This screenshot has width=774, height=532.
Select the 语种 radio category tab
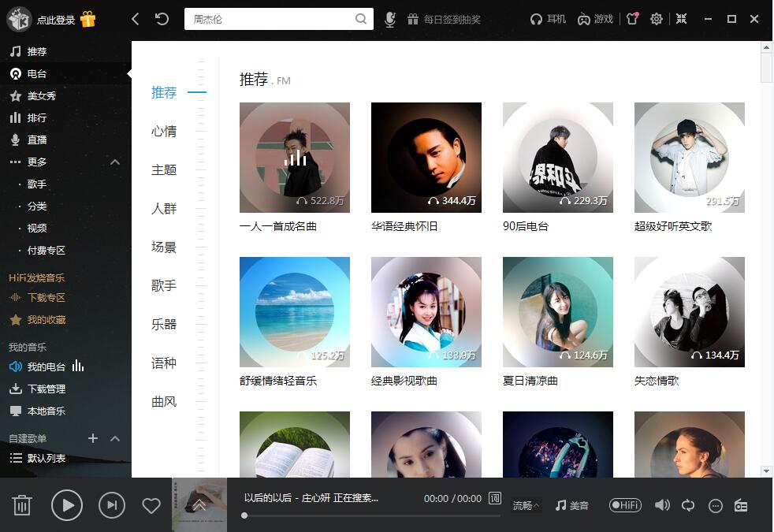coord(163,363)
